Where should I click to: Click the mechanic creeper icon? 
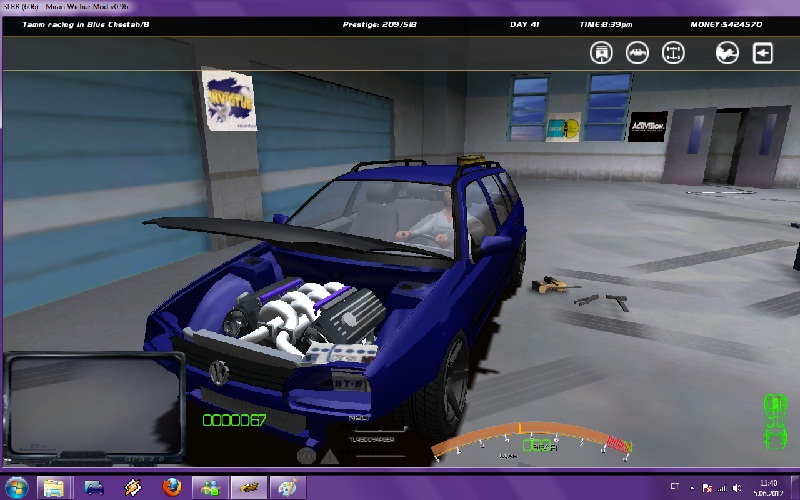(x=727, y=52)
